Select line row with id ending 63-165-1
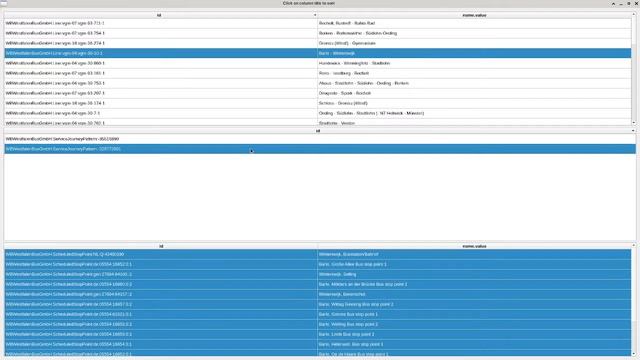Image resolution: width=640 pixels, height=360 pixels. [318, 73]
